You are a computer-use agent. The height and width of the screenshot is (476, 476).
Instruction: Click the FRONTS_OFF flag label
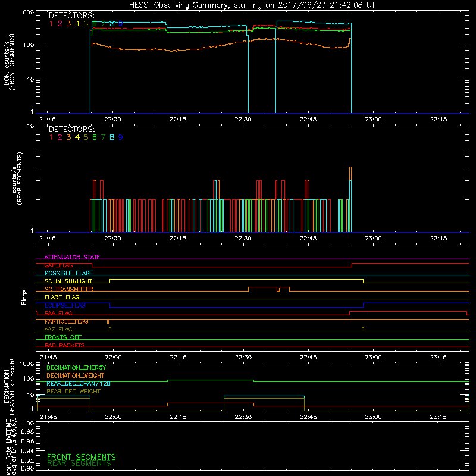click(63, 337)
